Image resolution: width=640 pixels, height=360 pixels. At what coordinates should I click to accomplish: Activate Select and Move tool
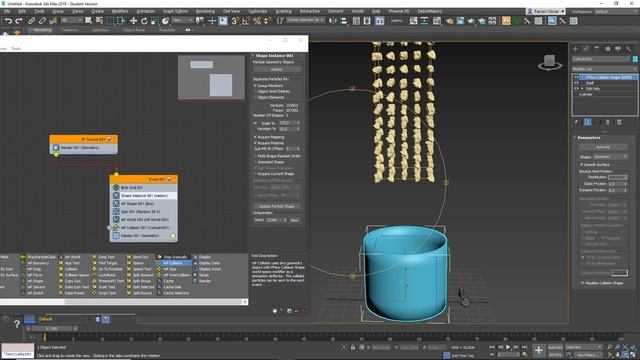click(133, 21)
